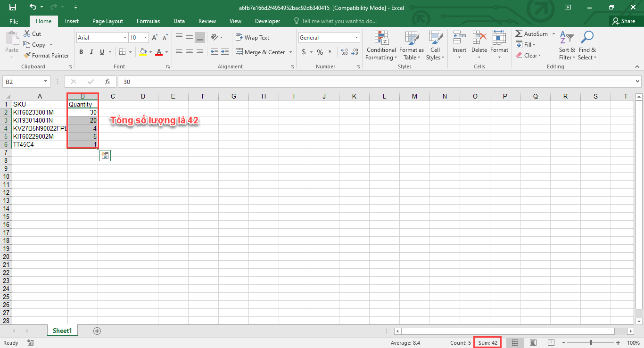
Task: Toggle Wrap Text on selected cells
Action: point(252,38)
